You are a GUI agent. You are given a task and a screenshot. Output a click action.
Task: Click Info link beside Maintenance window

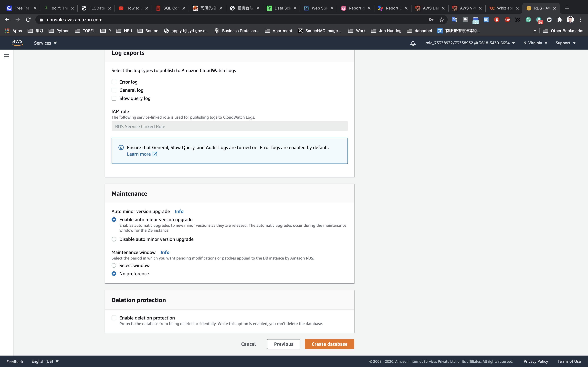(165, 252)
